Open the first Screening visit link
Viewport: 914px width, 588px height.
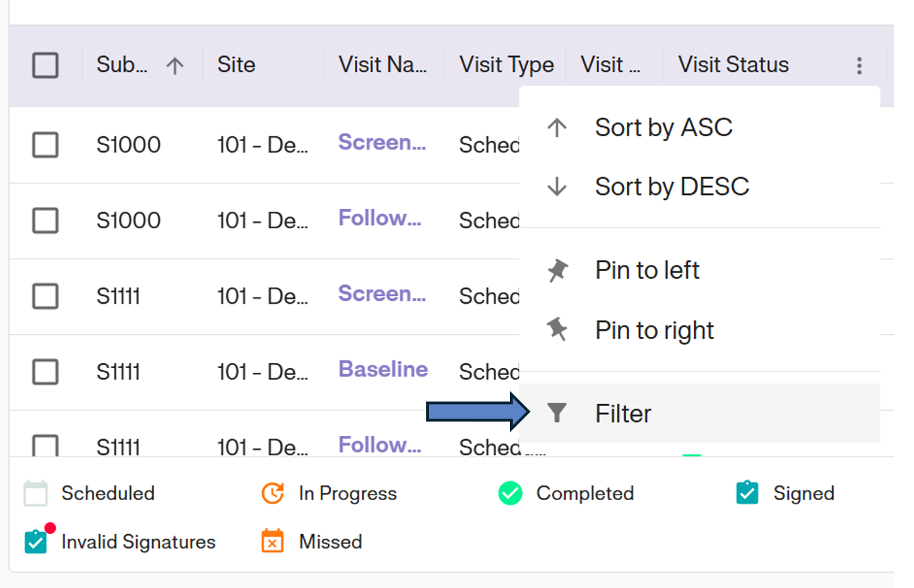click(x=383, y=142)
